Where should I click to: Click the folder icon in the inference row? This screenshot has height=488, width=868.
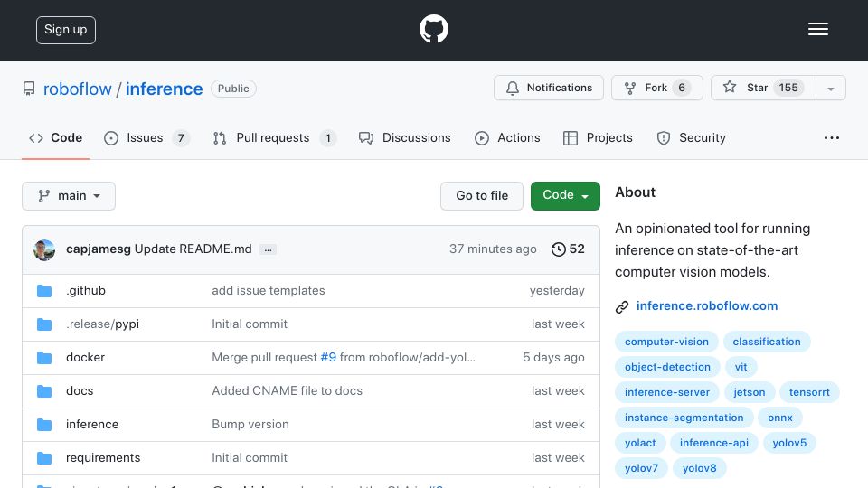44,425
